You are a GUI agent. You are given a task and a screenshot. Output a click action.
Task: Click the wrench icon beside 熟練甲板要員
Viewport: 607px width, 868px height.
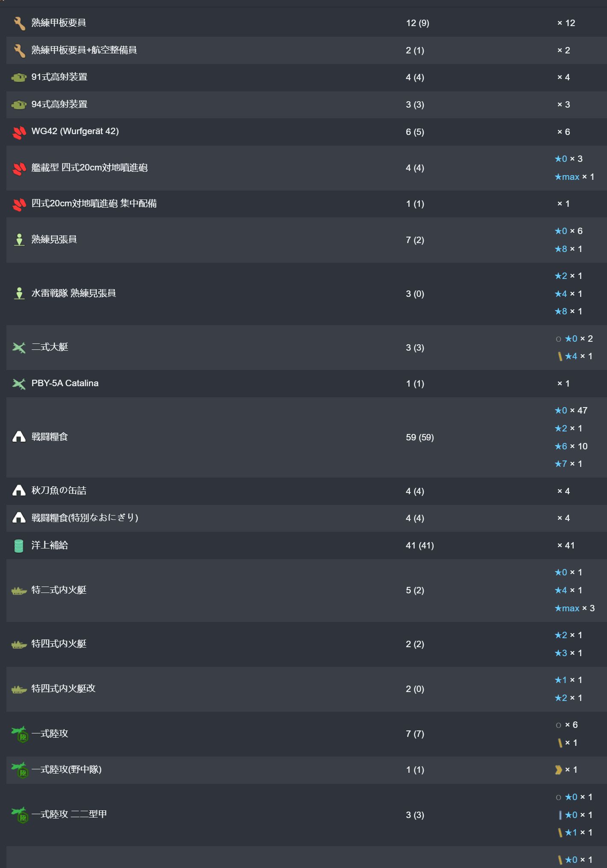point(19,23)
